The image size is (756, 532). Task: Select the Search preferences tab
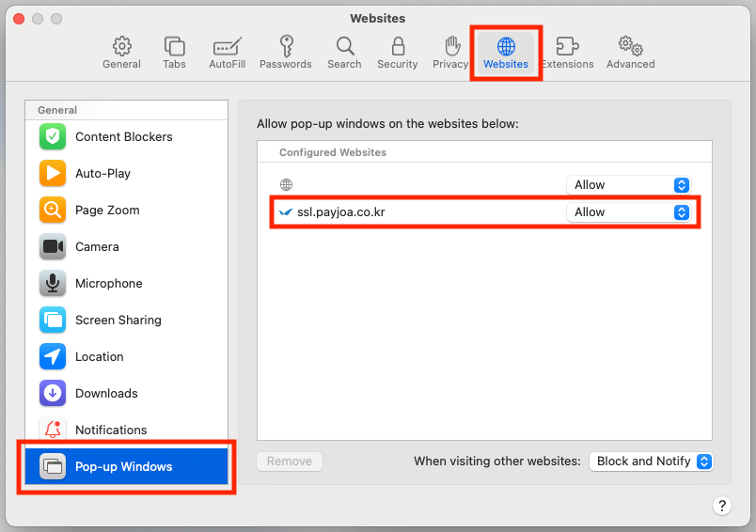click(x=344, y=53)
